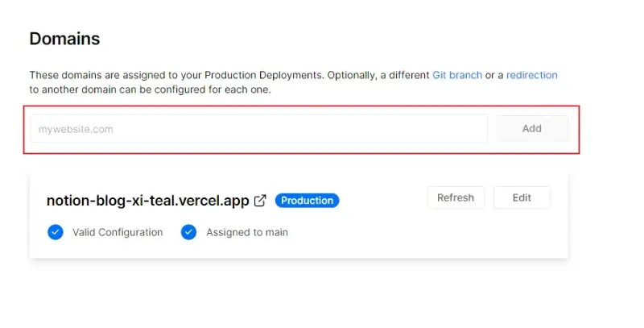Refresh the vercel.app domain status
The width and height of the screenshot is (644, 328).
point(456,197)
